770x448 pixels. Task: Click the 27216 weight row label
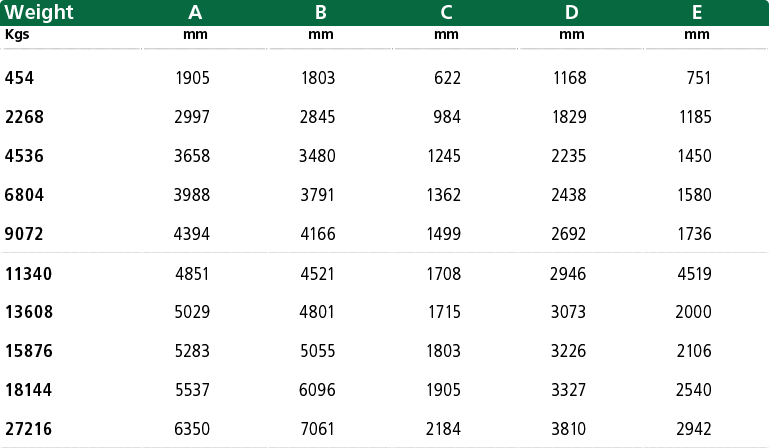click(28, 429)
